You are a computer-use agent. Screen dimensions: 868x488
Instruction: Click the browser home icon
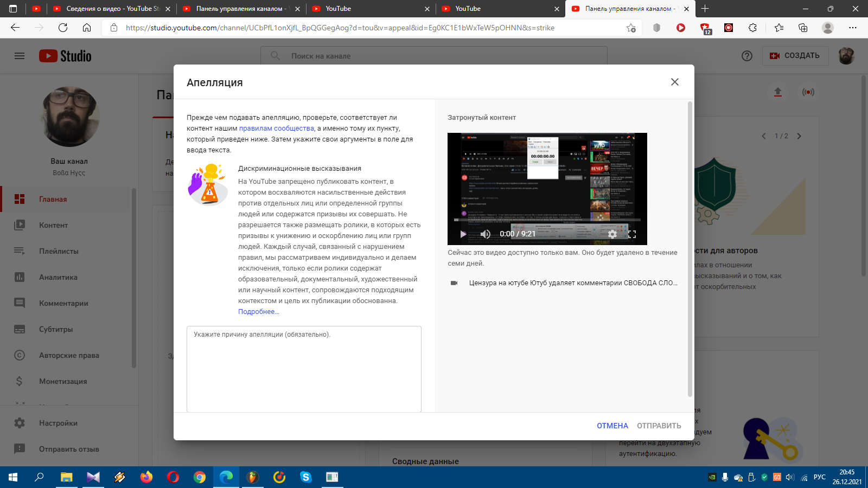tap(87, 28)
